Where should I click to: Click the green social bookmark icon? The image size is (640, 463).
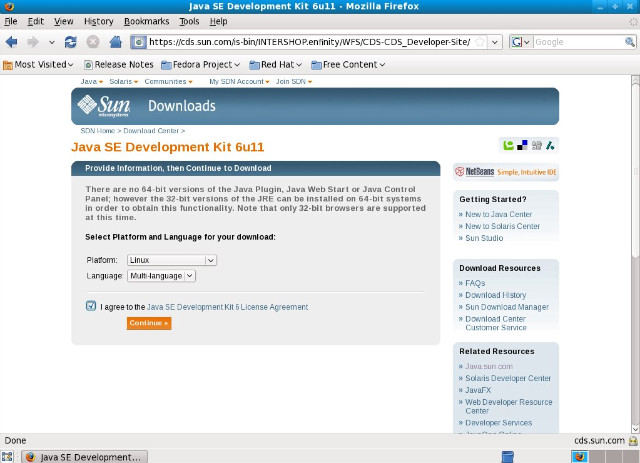(x=508, y=145)
